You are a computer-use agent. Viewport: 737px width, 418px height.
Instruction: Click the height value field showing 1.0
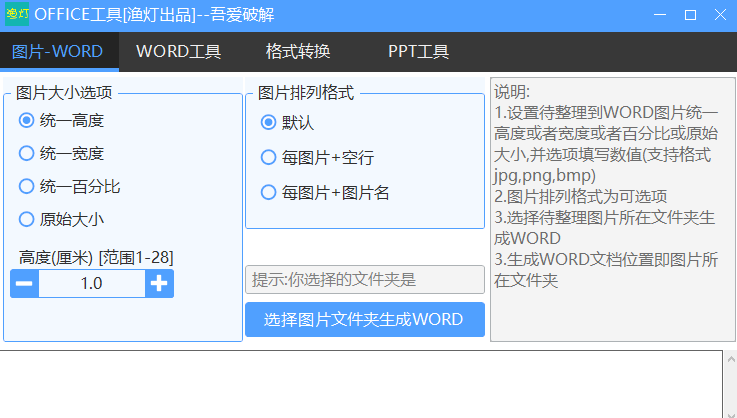pyautogui.click(x=92, y=284)
